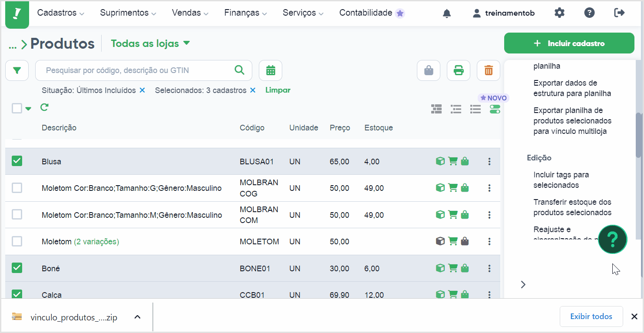
Task: Open the three-dot menu for Boné
Action: tap(489, 268)
